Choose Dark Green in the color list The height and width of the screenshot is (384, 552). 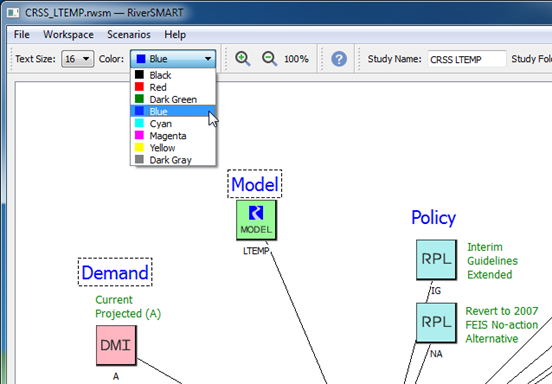[x=173, y=99]
